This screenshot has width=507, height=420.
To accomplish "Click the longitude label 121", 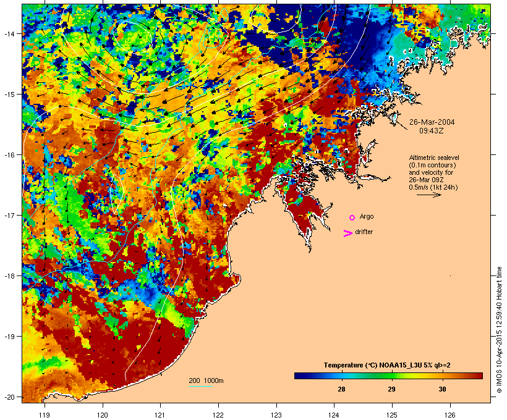I will click(160, 415).
